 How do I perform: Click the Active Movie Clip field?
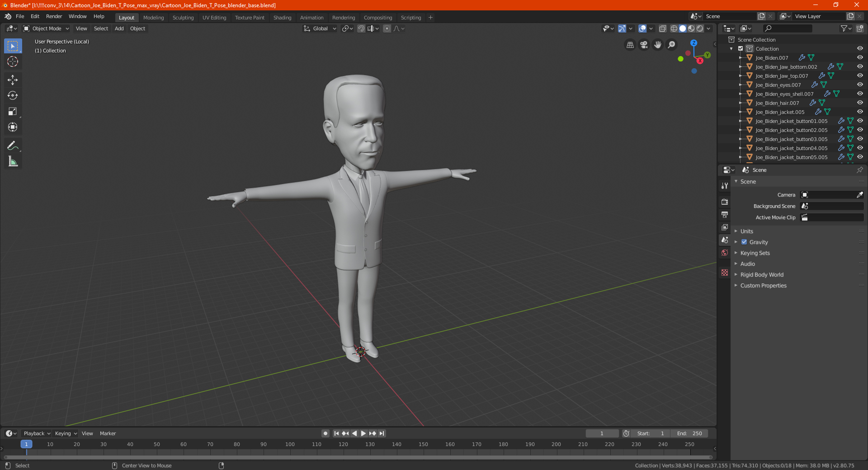tap(832, 217)
